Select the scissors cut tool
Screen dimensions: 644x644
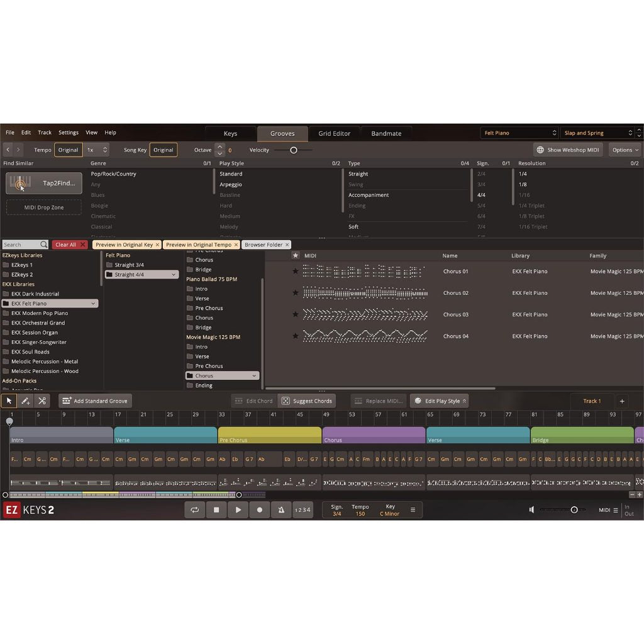point(42,401)
